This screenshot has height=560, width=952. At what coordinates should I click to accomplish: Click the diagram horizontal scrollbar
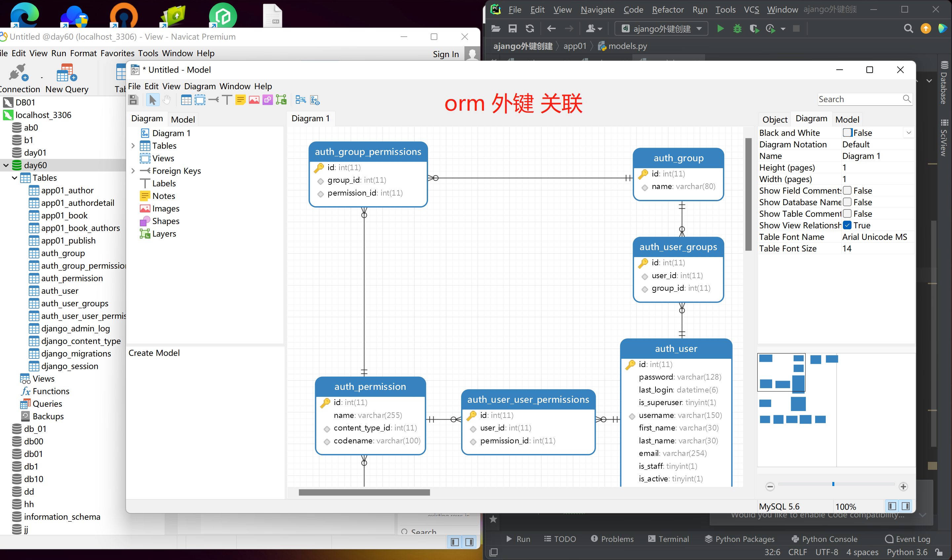(x=364, y=492)
